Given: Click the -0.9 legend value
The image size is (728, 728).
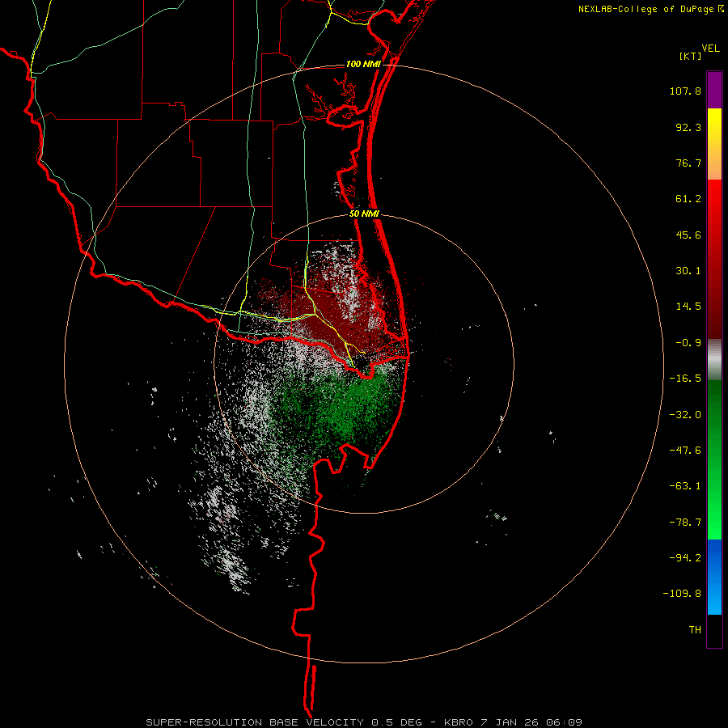Looking at the screenshot, I should click(688, 343).
